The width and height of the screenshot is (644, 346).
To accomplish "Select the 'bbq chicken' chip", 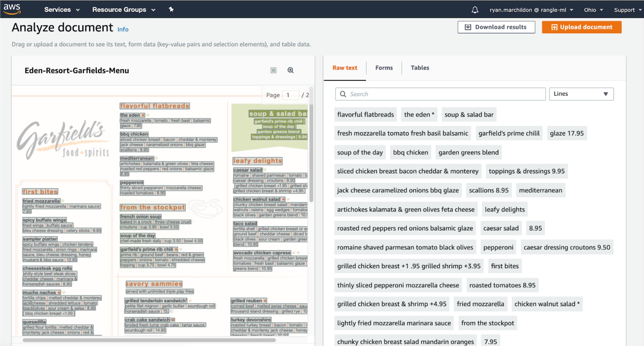I will pyautogui.click(x=411, y=153).
